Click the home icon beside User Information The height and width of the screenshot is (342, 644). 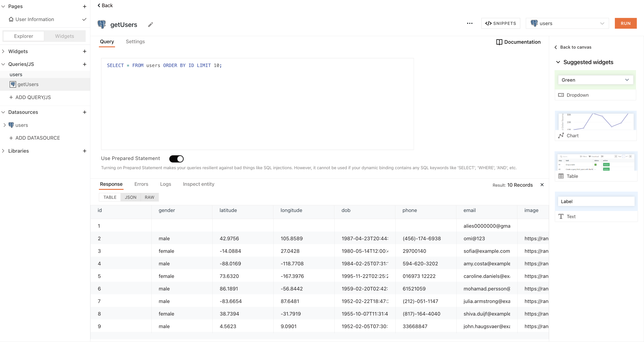(x=11, y=19)
